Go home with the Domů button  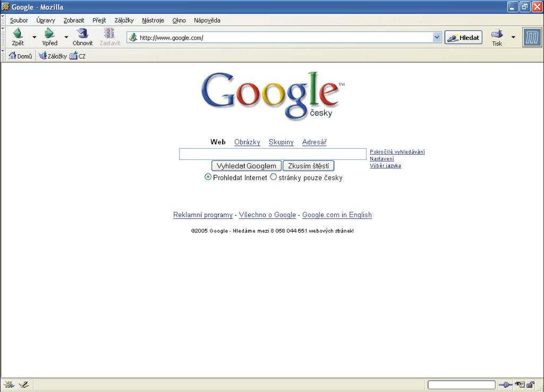pyautogui.click(x=20, y=56)
